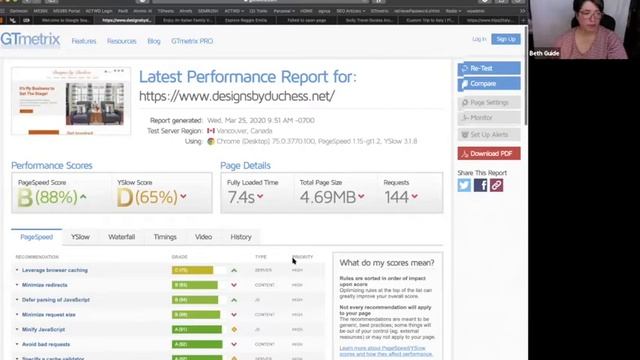Screen dimensions: 640x360
Task: Expand Minimize request size recommendation
Action: pos(49,315)
